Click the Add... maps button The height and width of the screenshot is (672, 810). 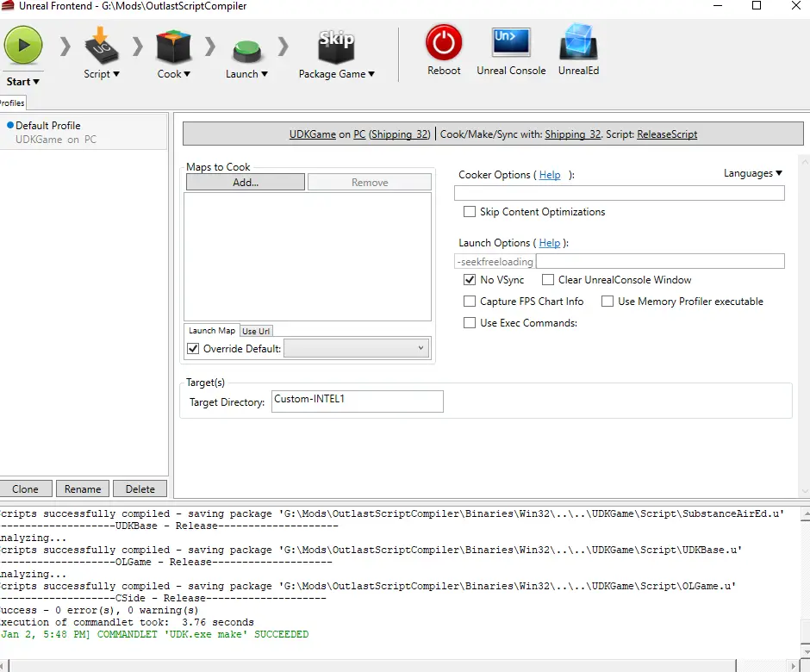coord(246,183)
